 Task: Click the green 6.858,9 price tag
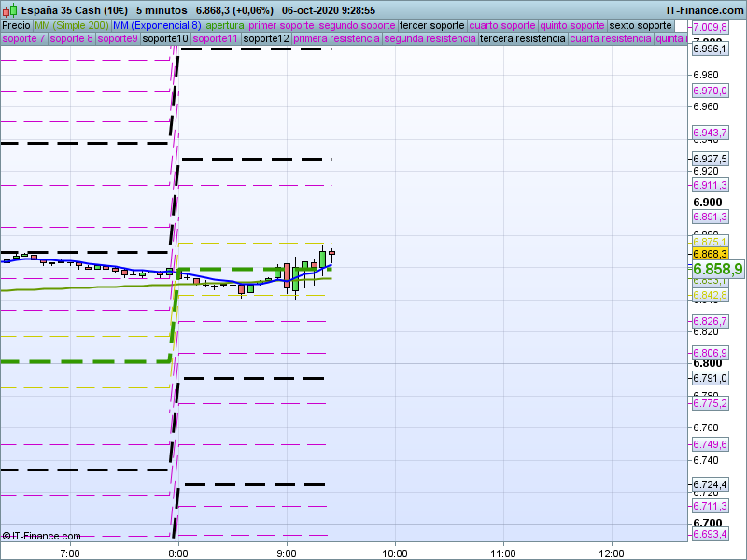point(716,269)
